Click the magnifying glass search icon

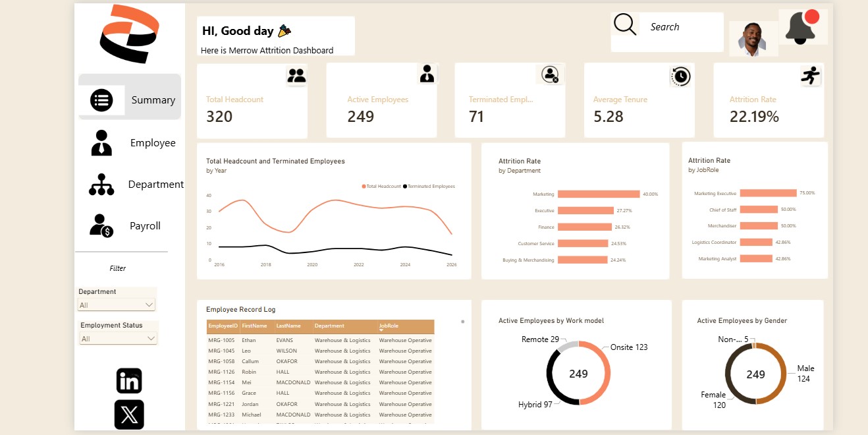(625, 24)
